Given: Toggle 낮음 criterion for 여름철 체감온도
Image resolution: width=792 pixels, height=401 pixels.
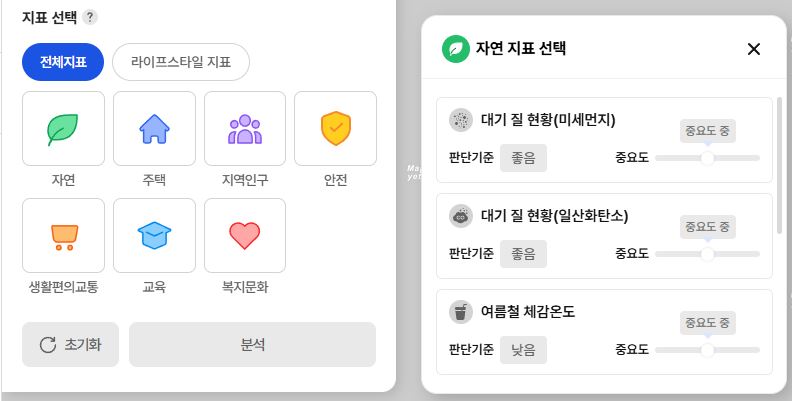Looking at the screenshot, I should click(523, 350).
